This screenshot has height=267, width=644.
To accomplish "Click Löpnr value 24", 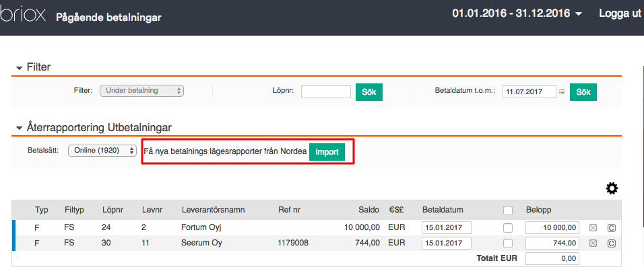I will click(106, 227).
